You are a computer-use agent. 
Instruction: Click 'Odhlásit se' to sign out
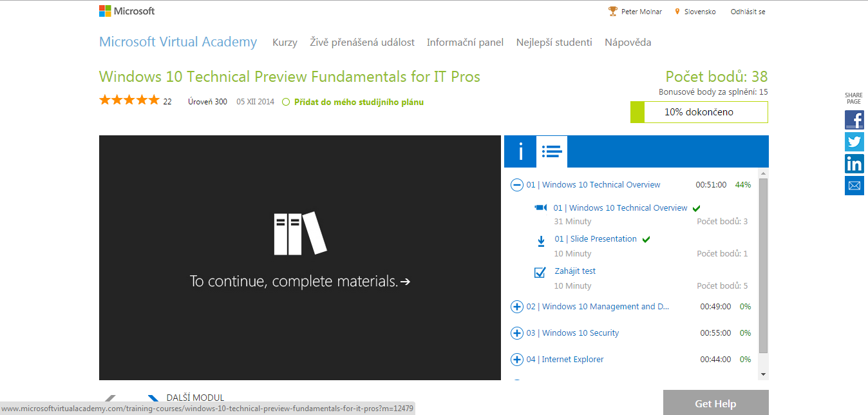[x=748, y=12]
